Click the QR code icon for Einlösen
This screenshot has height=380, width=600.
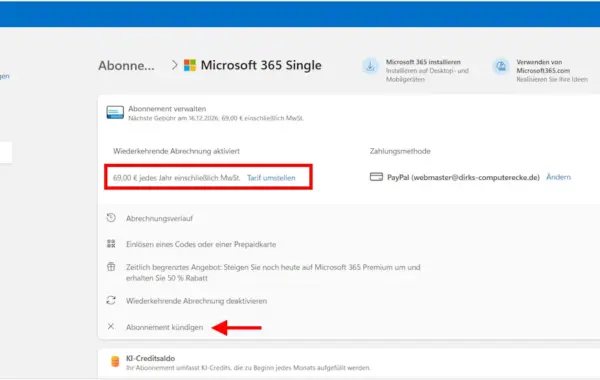(x=111, y=243)
